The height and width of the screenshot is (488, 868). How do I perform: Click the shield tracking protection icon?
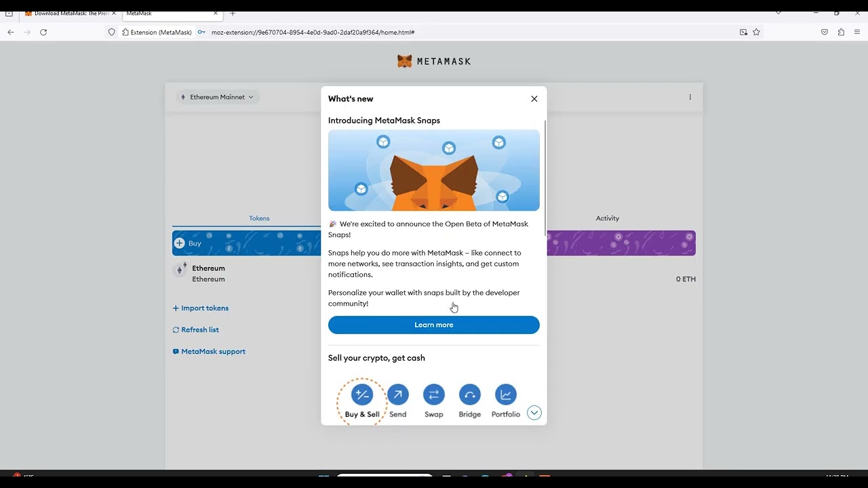(x=112, y=32)
